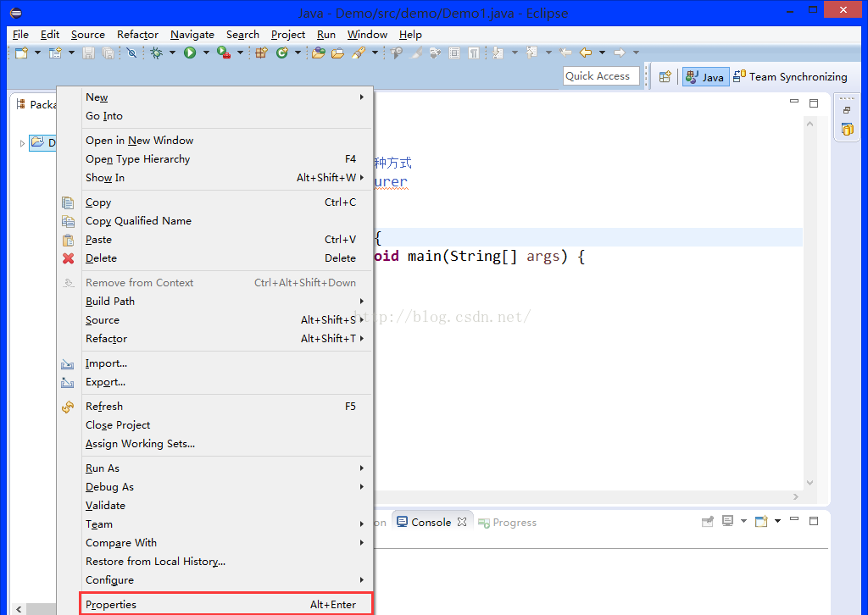868x615 pixels.
Task: Click Last Edit Location arrow icon
Action: 565,53
